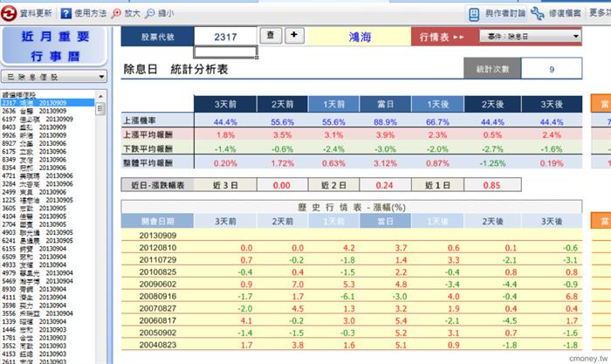611x364 pixels.
Task: Click the 查 lookup button
Action: point(271,36)
